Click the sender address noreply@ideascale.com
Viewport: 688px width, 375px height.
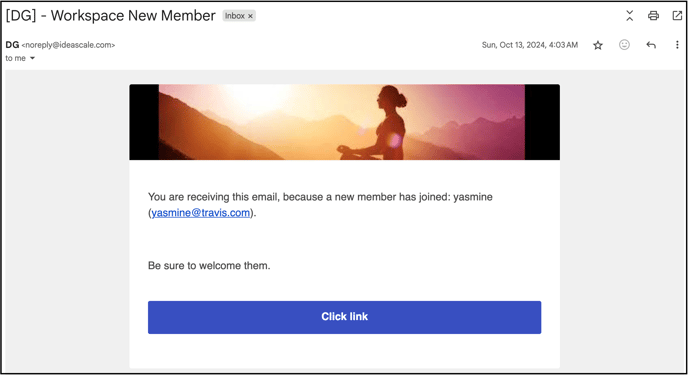68,45
